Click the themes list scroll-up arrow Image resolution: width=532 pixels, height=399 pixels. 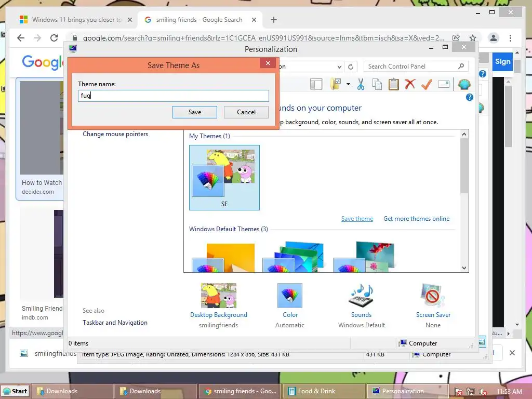464,134
